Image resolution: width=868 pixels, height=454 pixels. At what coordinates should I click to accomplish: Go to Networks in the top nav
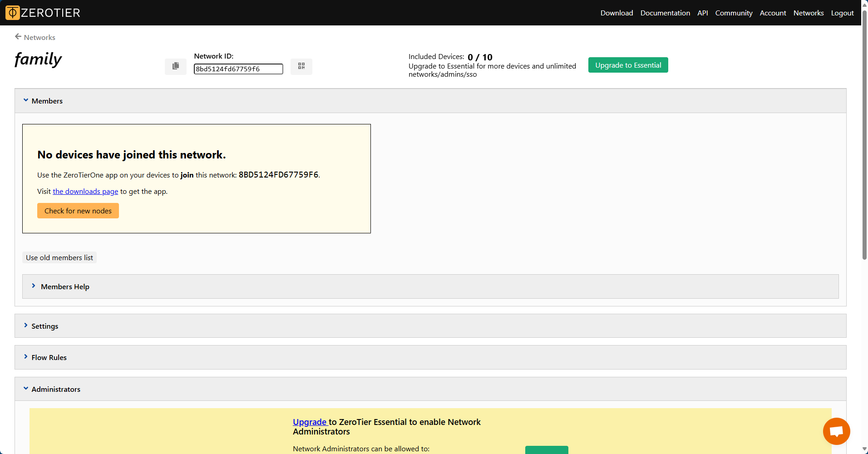pyautogui.click(x=808, y=13)
